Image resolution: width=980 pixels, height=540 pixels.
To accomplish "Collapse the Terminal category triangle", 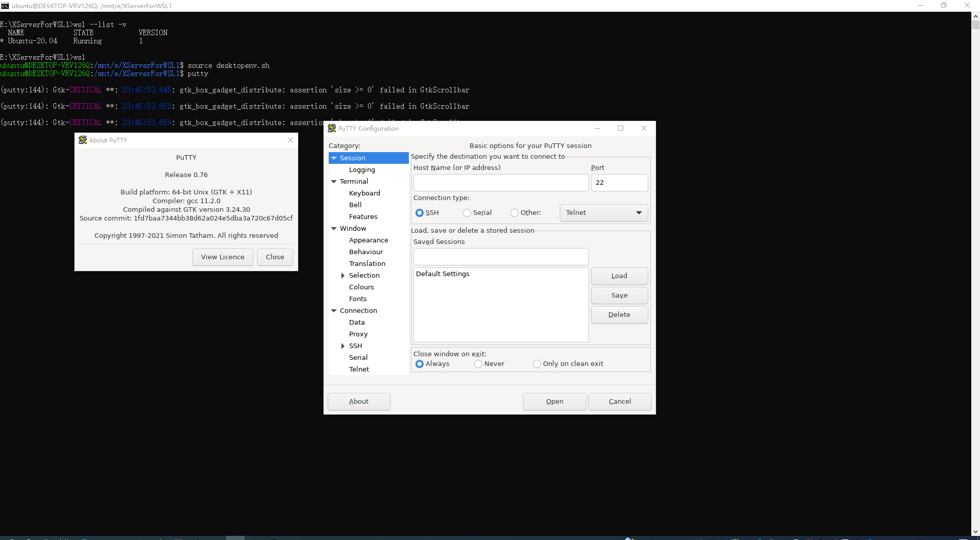I will pos(334,182).
